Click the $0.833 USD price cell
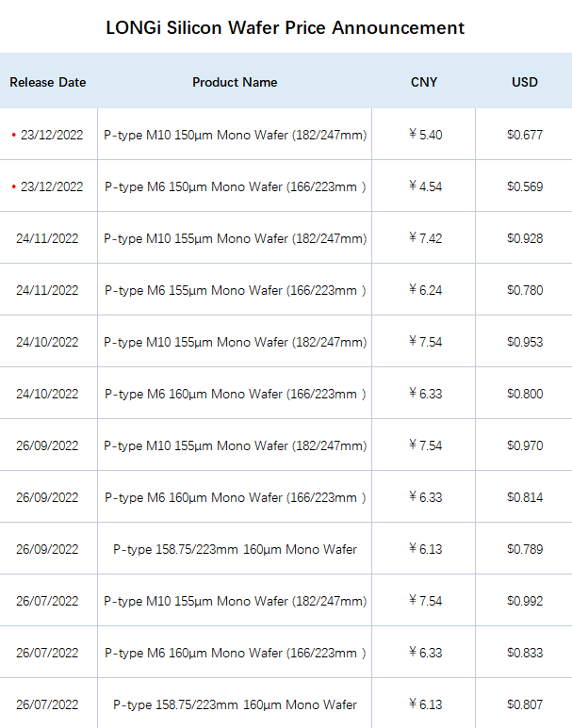The width and height of the screenshot is (572, 728). click(x=525, y=653)
